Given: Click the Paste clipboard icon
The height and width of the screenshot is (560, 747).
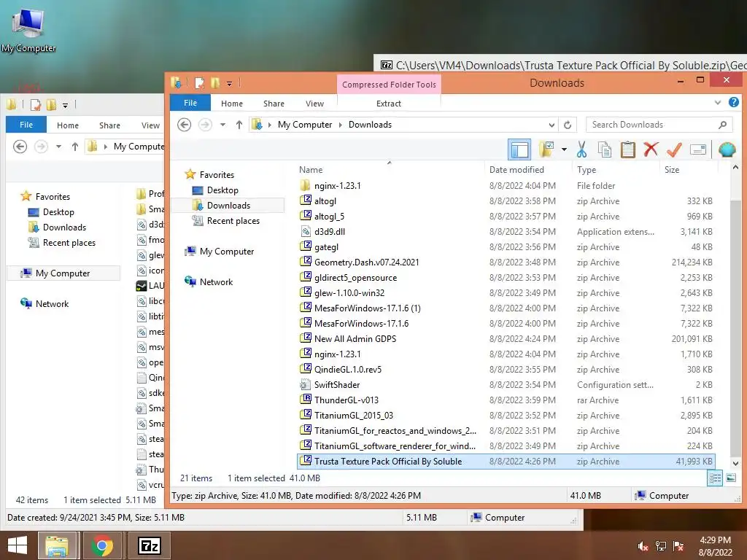Looking at the screenshot, I should click(628, 149).
